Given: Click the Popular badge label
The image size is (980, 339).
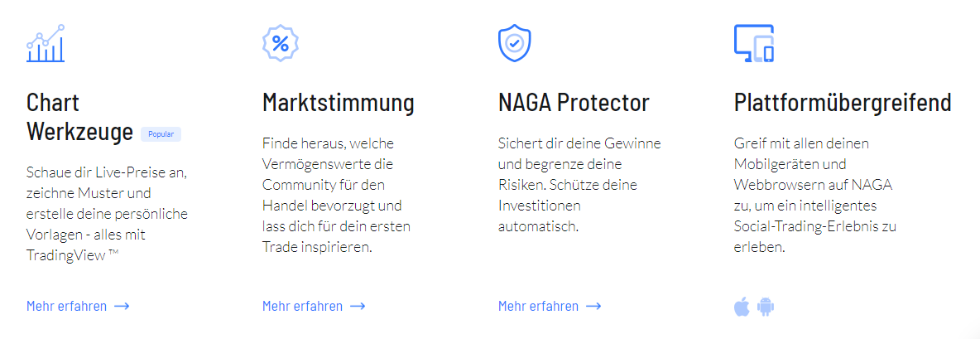Looking at the screenshot, I should click(x=161, y=133).
